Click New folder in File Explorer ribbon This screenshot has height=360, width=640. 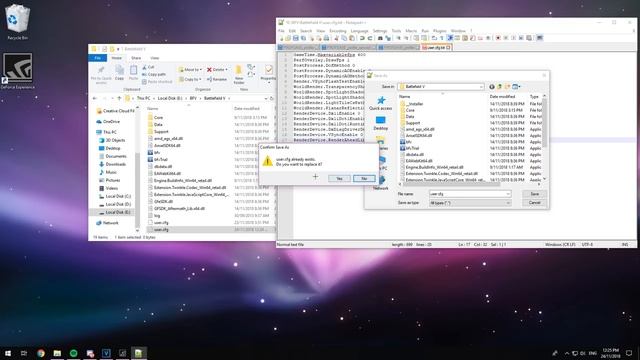[239, 74]
